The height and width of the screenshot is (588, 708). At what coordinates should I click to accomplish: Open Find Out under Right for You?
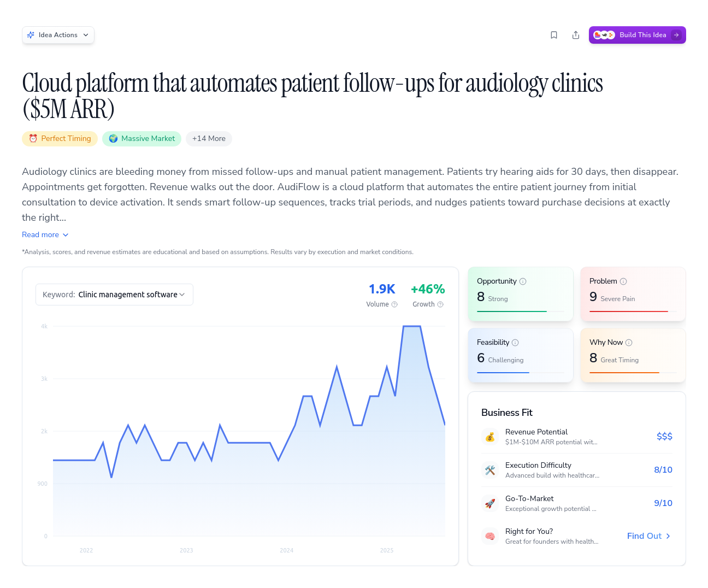tap(648, 536)
